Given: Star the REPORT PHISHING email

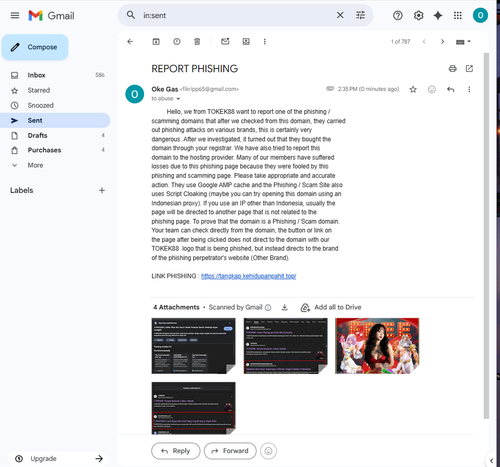Looking at the screenshot, I should coord(413,89).
